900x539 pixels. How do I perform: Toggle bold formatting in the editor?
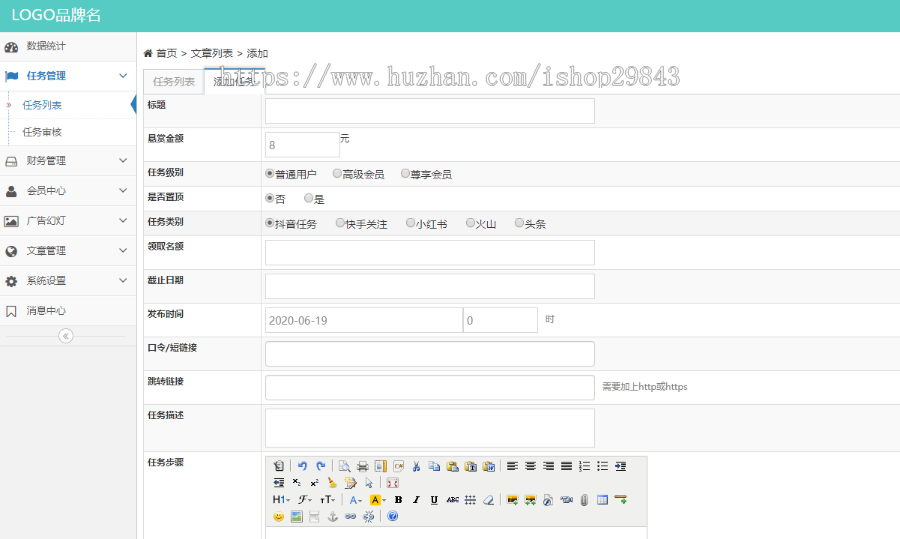(398, 500)
